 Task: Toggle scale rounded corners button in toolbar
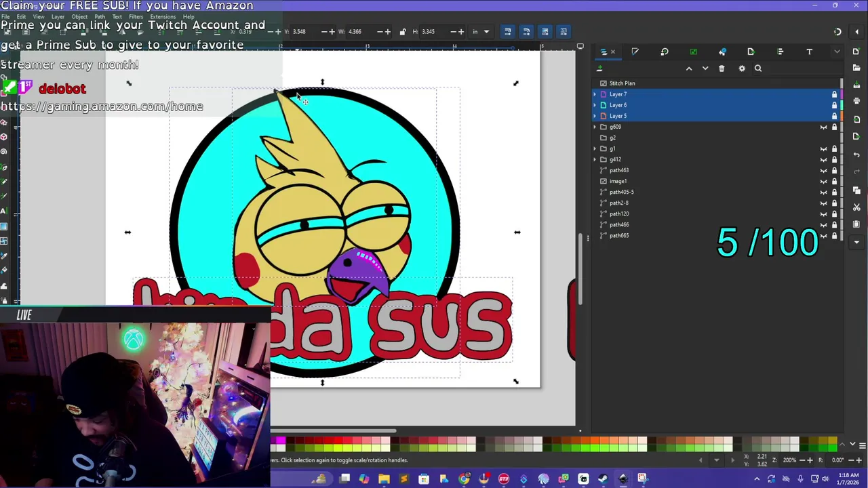(x=526, y=31)
